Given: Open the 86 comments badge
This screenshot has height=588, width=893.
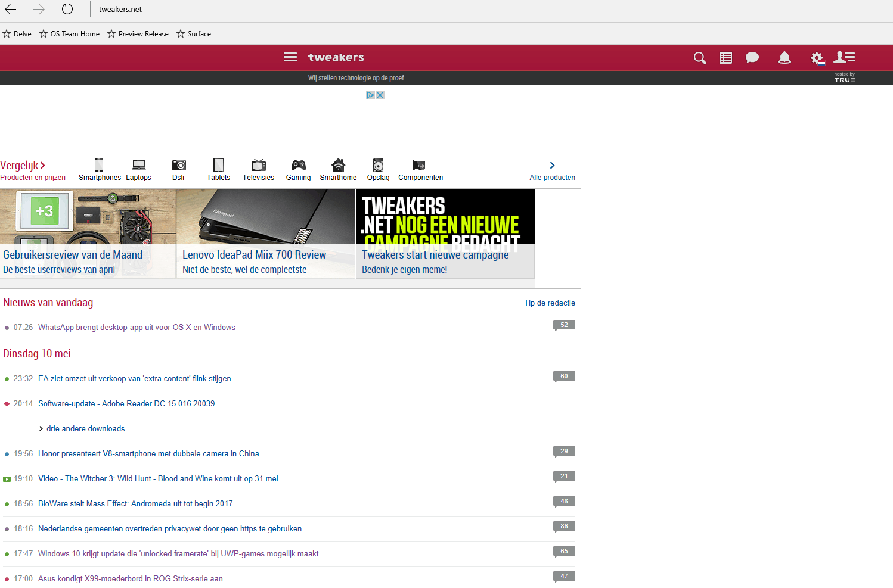Looking at the screenshot, I should click(x=564, y=527).
